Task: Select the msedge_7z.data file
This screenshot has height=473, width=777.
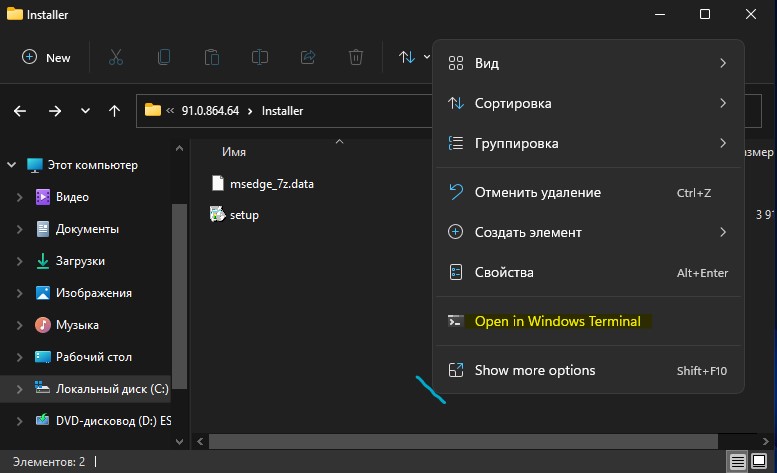Action: coord(272,184)
